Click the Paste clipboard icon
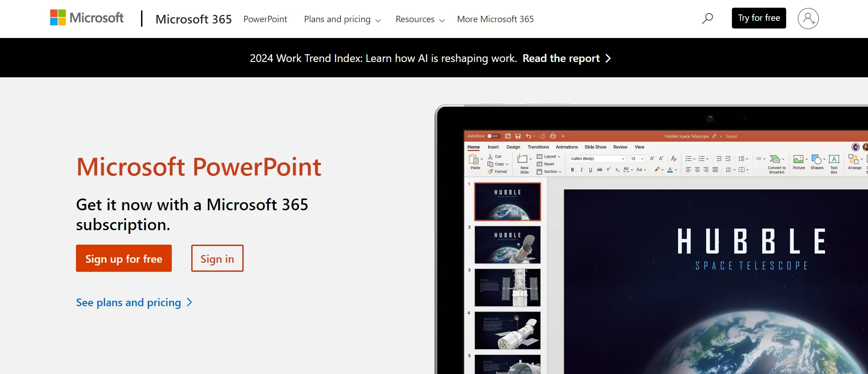This screenshot has width=868, height=374. (x=474, y=159)
